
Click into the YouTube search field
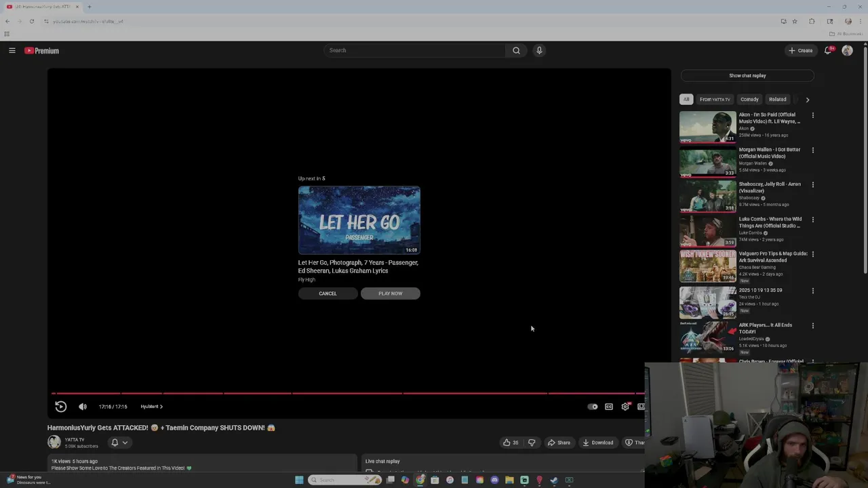[415, 50]
